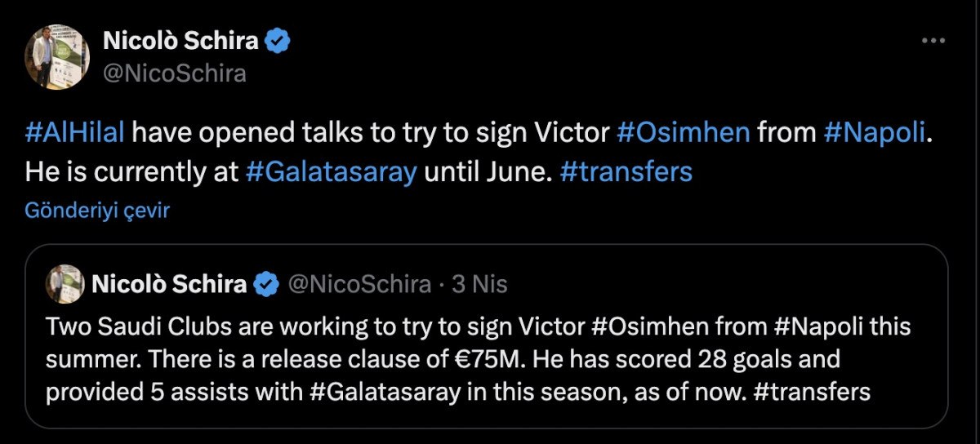Open the #Napoli hashtag in main tweet
Screen dimensions: 980x444
(x=875, y=133)
